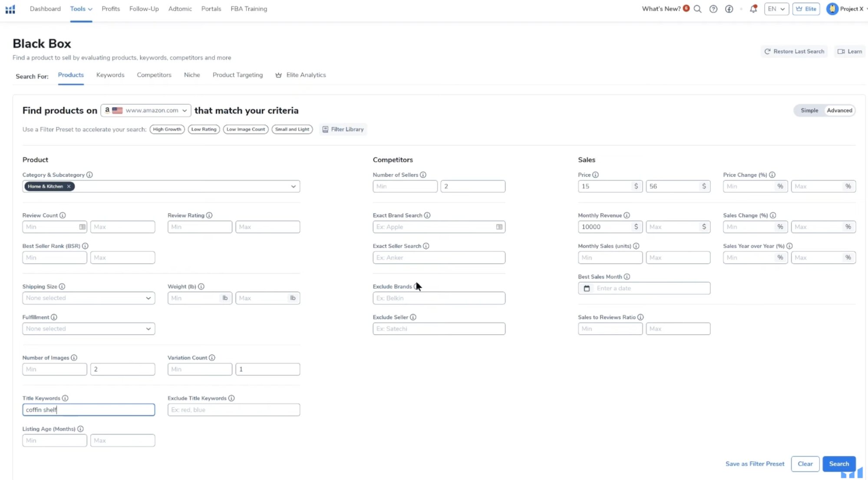Click the Clear button

click(x=805, y=463)
